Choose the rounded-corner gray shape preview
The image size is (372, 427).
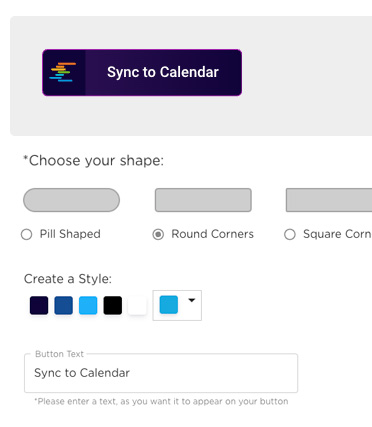pos(203,200)
